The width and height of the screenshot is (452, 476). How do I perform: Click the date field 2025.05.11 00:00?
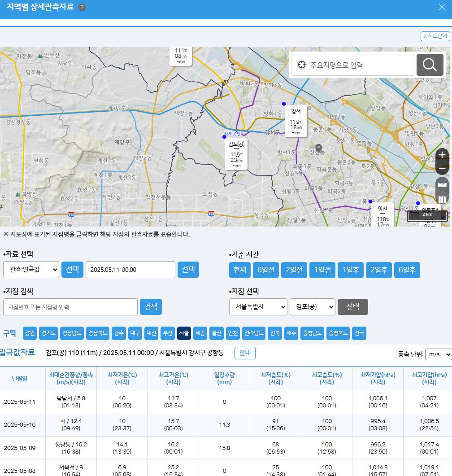[x=130, y=270]
